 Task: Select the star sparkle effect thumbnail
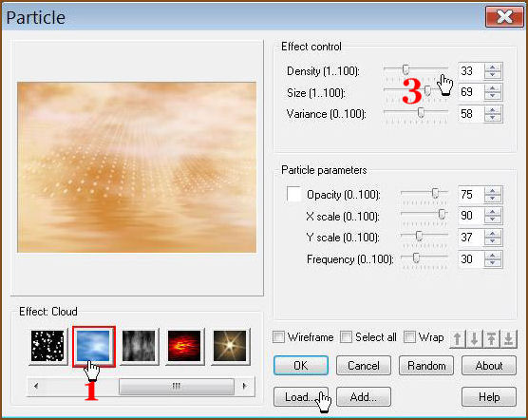(230, 346)
